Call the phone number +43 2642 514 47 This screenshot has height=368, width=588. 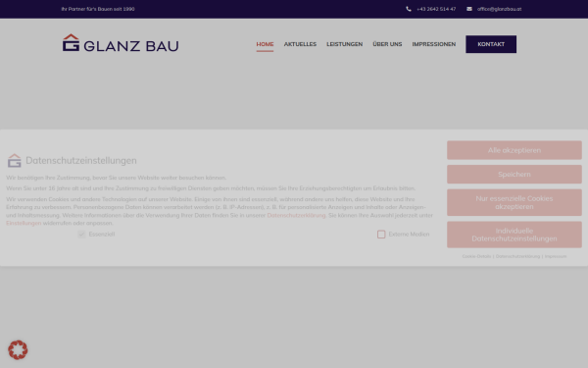tap(436, 9)
